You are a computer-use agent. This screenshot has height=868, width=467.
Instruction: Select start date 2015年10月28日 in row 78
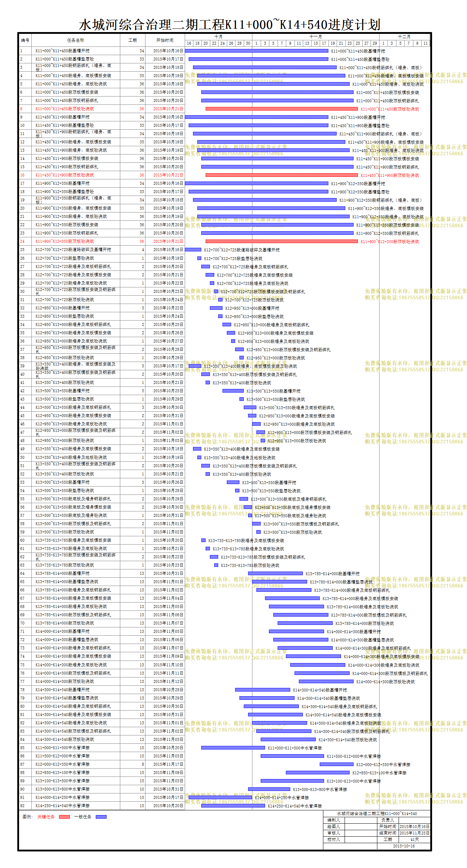click(168, 690)
